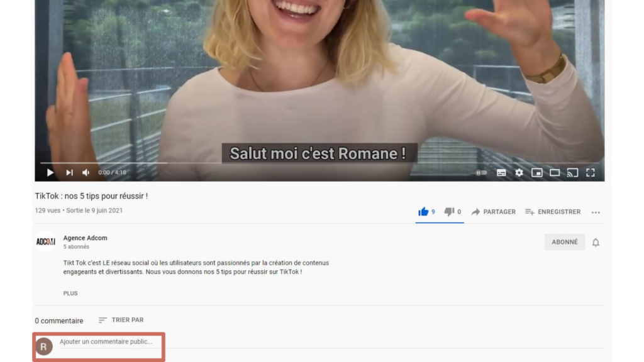Open ENREGISTRER save to playlist
This screenshot has height=362, width=644.
(x=553, y=212)
